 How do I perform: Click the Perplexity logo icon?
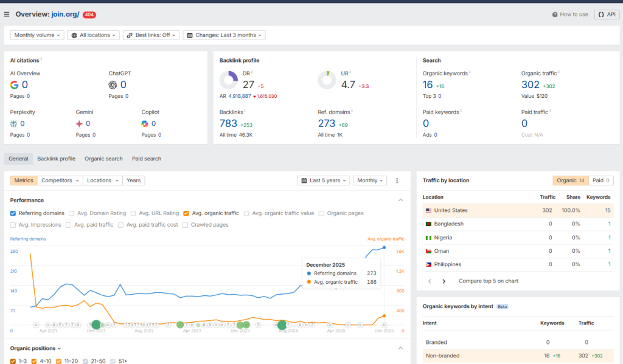coord(14,123)
